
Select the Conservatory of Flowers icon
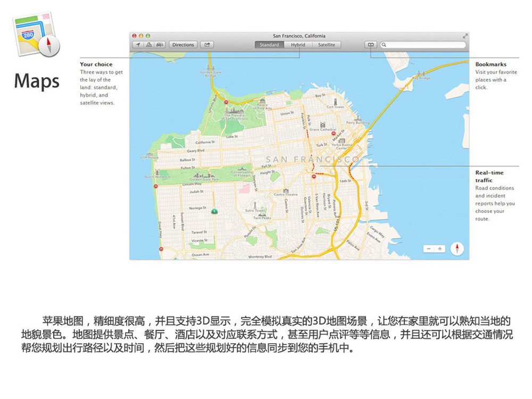(x=242, y=168)
